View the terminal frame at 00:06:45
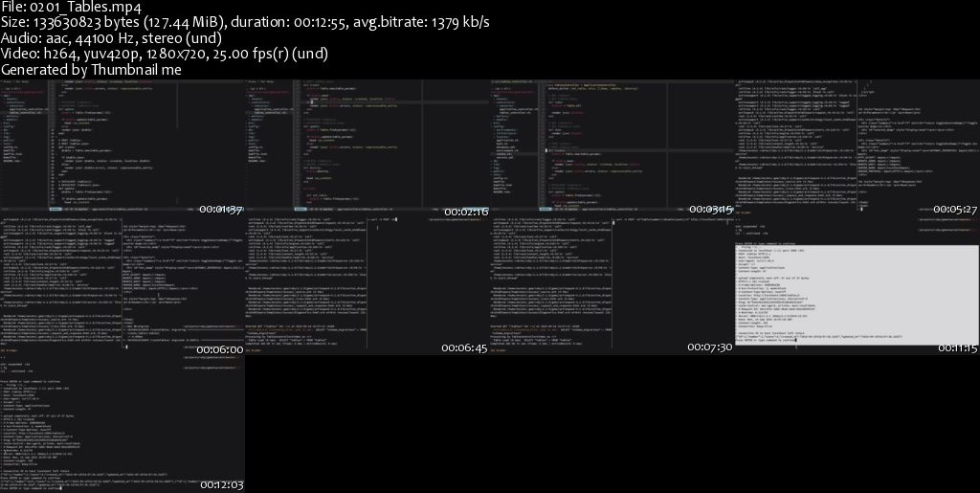 click(x=367, y=285)
